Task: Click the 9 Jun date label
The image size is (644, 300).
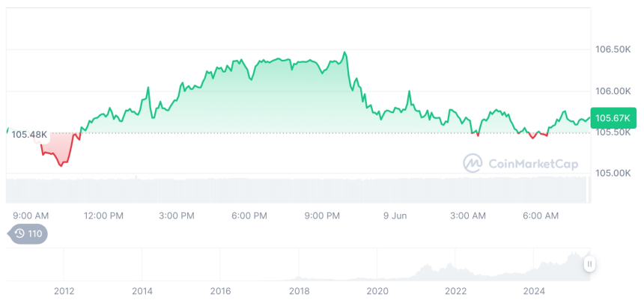Action: coord(394,215)
